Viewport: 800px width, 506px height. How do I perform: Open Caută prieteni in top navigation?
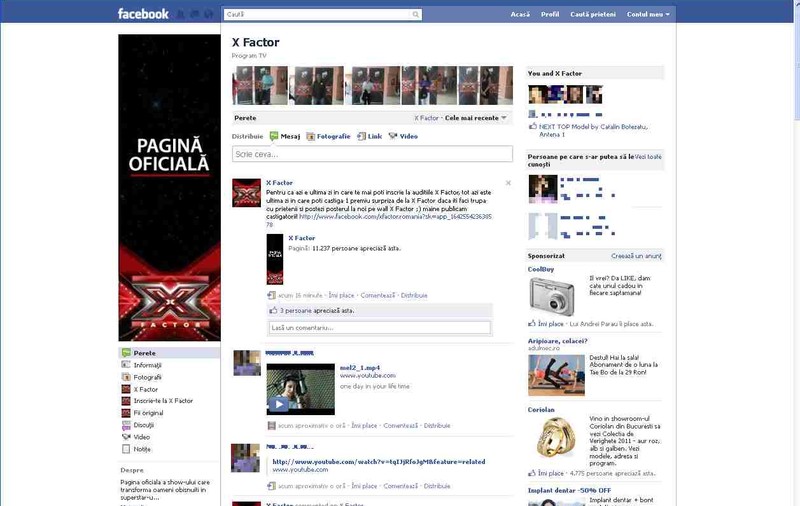click(x=593, y=14)
